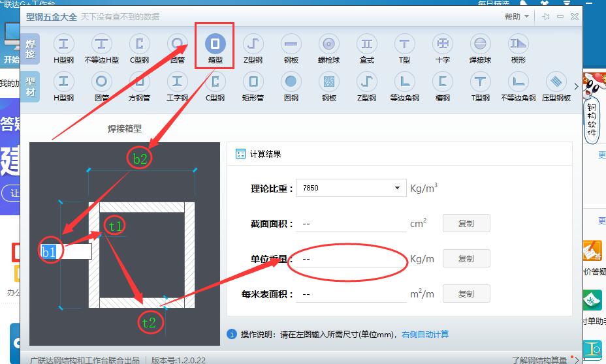The height and width of the screenshot is (364, 606).
Task: Copy the 截面面积 result
Action: (x=466, y=224)
